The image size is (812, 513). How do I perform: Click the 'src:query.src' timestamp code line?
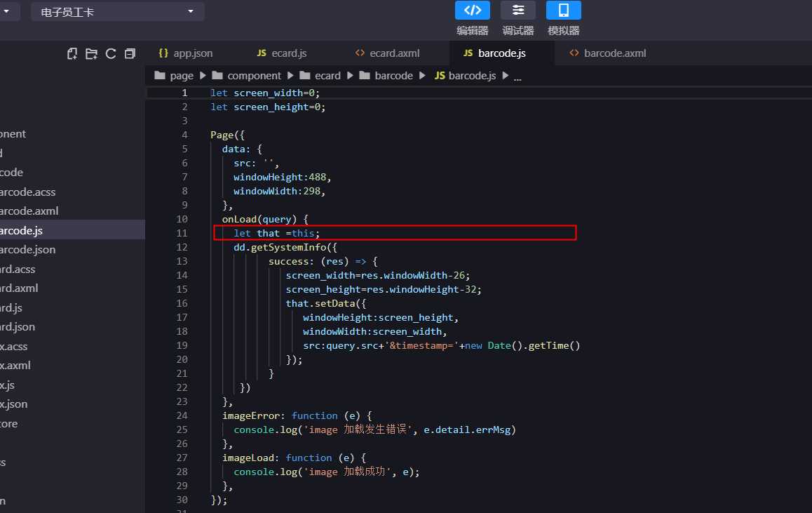click(x=442, y=345)
